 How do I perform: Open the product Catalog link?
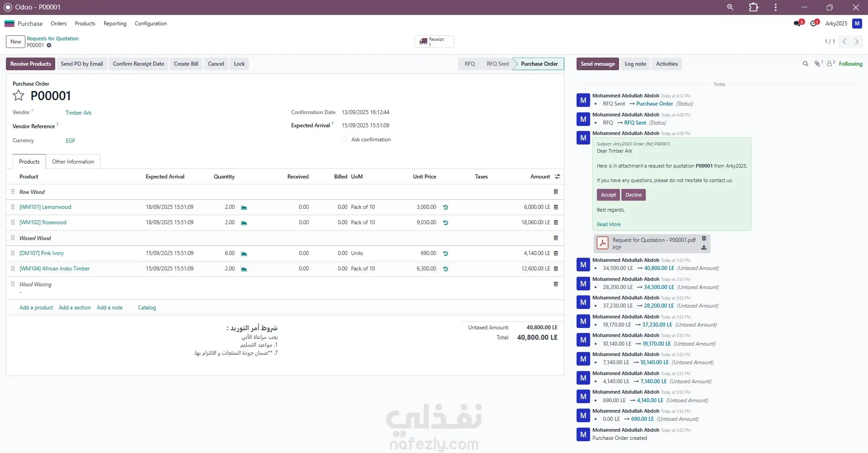point(147,308)
